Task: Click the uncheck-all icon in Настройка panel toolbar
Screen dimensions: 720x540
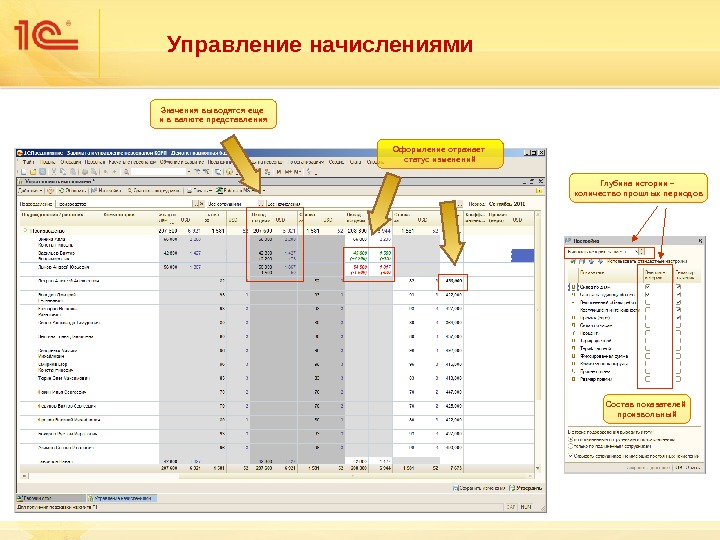Action: coord(582,261)
